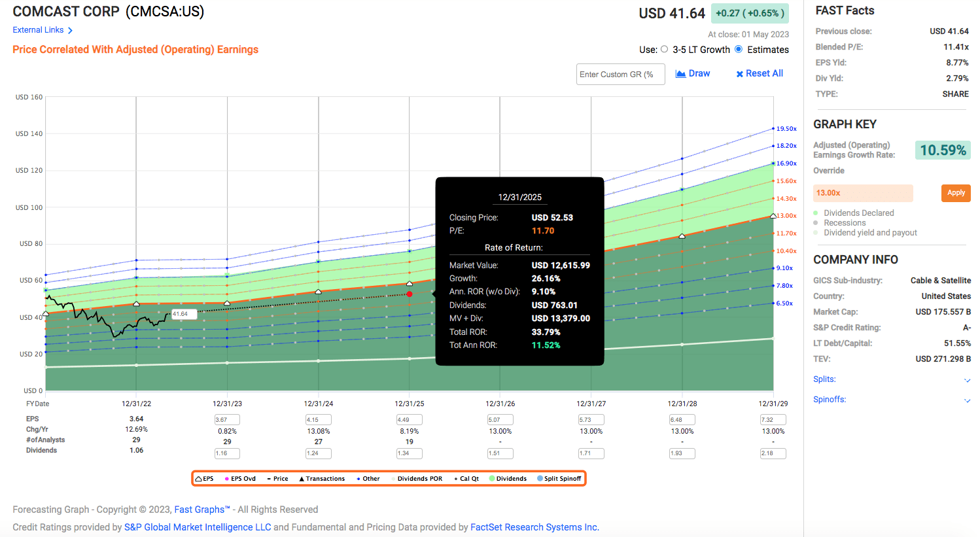The height and width of the screenshot is (537, 980).
Task: Edit 12/31/24 dividend 1.24 field
Action: point(318,453)
